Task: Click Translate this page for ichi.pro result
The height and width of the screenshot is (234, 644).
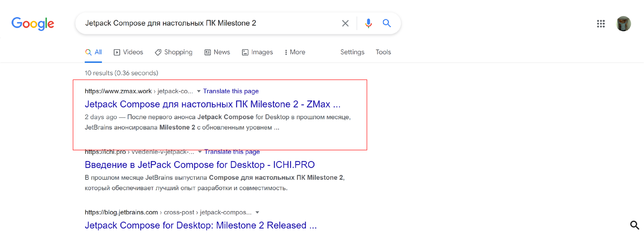Action: click(x=232, y=152)
